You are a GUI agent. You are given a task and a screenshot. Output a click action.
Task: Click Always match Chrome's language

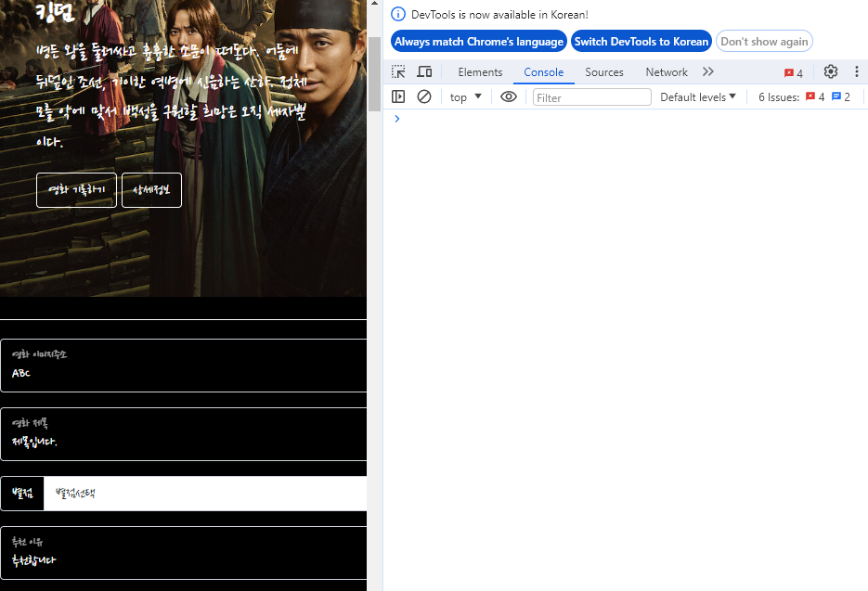pyautogui.click(x=479, y=42)
